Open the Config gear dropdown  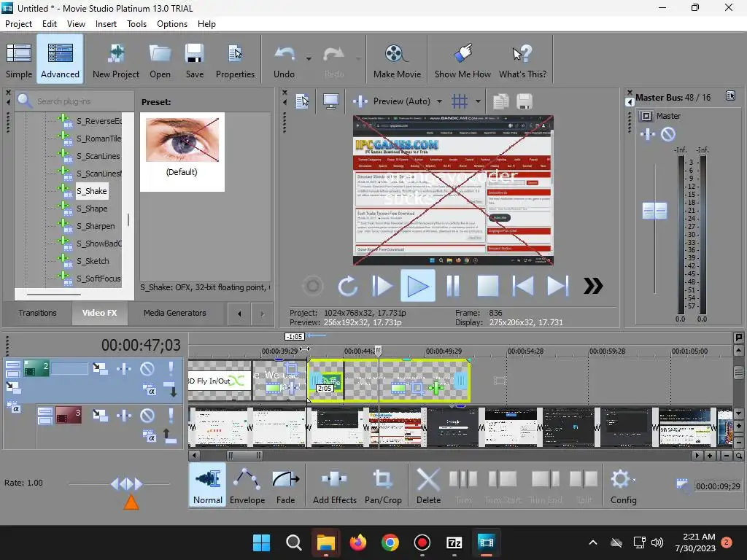623,485
